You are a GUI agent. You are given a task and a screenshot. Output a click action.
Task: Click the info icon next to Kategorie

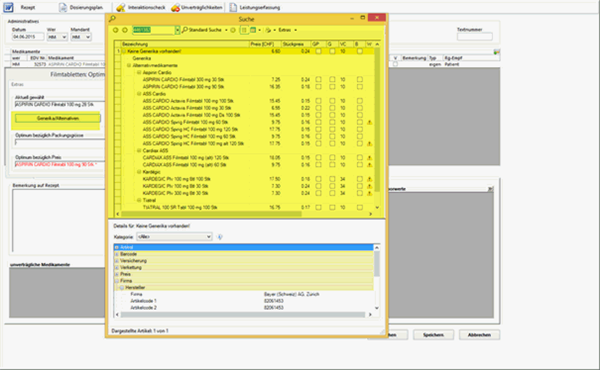220,237
